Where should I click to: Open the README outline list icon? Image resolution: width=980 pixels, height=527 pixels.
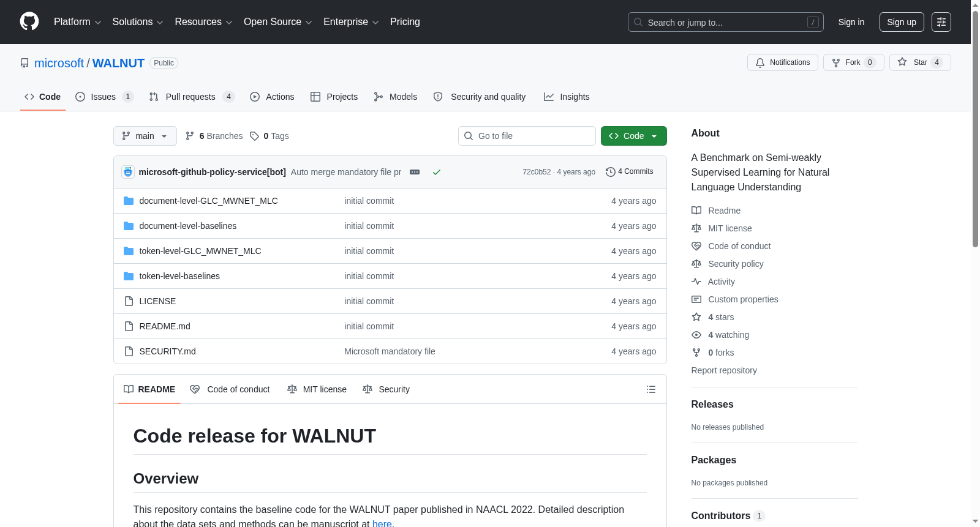(650, 389)
